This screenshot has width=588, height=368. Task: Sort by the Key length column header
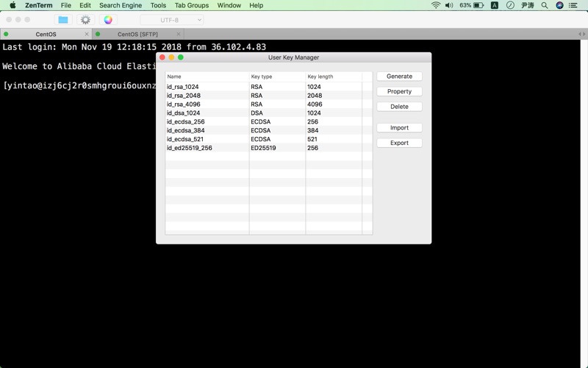click(334, 77)
